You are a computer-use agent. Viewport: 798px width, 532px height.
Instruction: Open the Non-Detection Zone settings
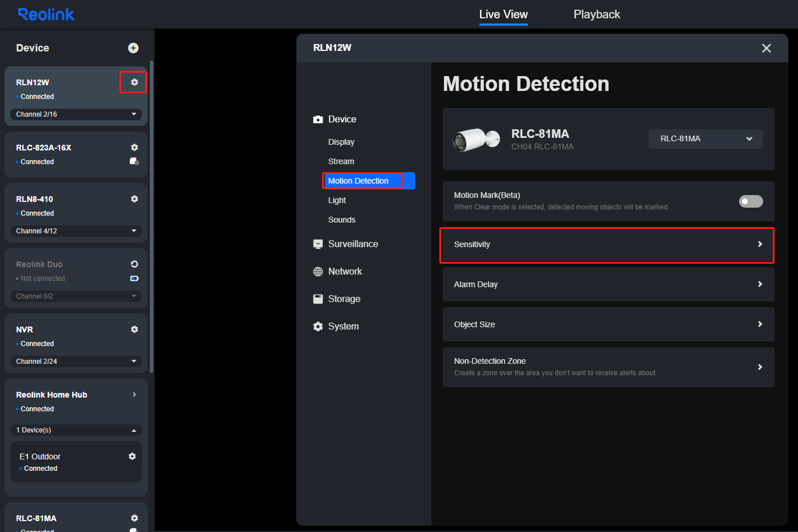(609, 367)
